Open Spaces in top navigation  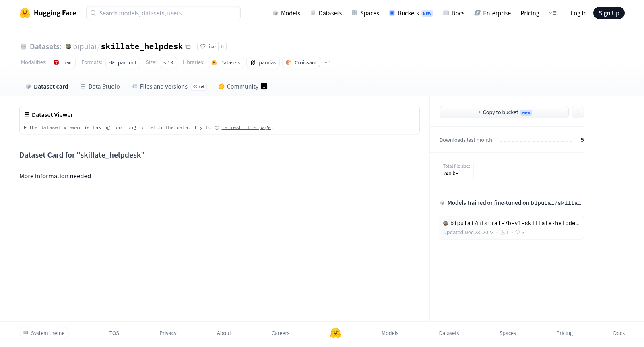click(365, 13)
